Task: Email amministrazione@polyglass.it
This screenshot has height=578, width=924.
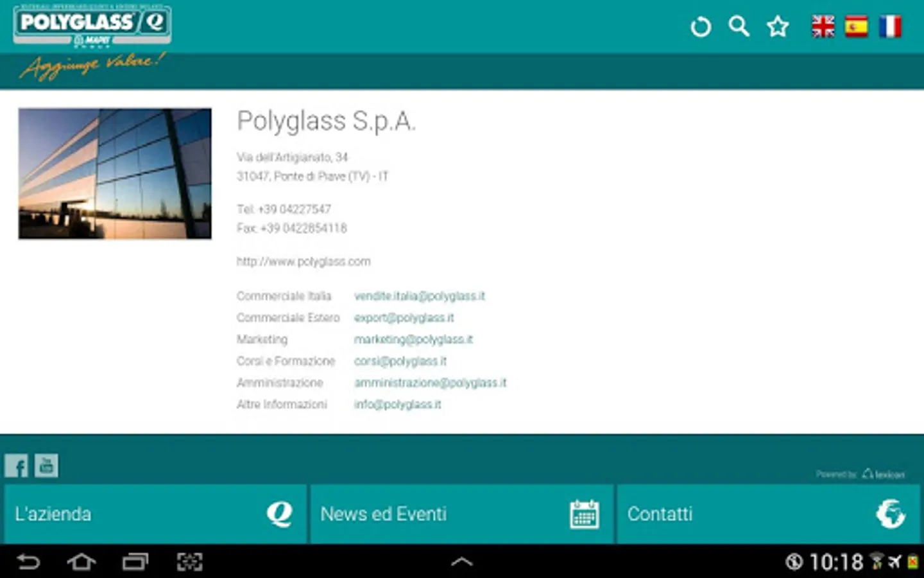Action: click(431, 383)
